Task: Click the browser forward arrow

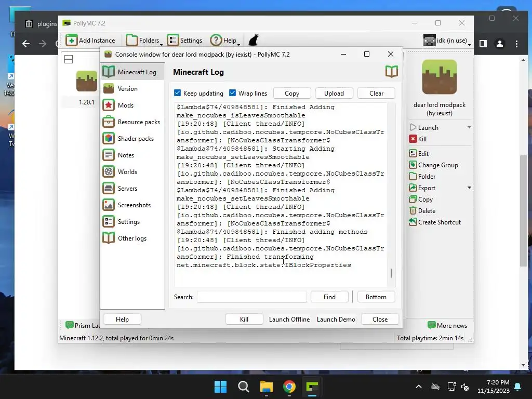Action: [43, 44]
